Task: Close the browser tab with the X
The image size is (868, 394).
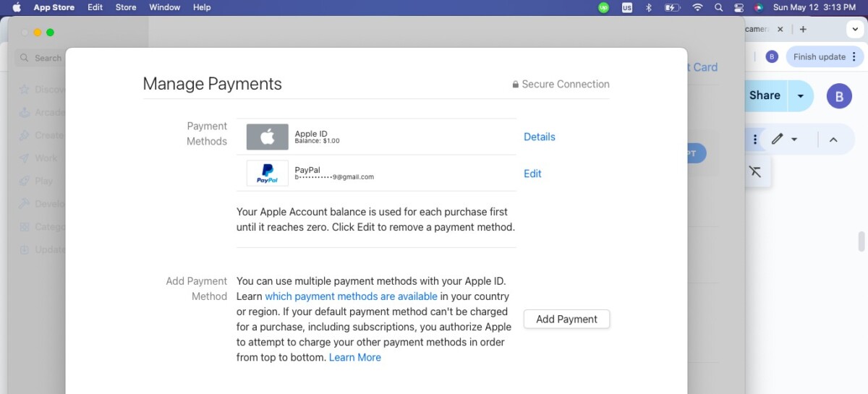Action: point(780,29)
